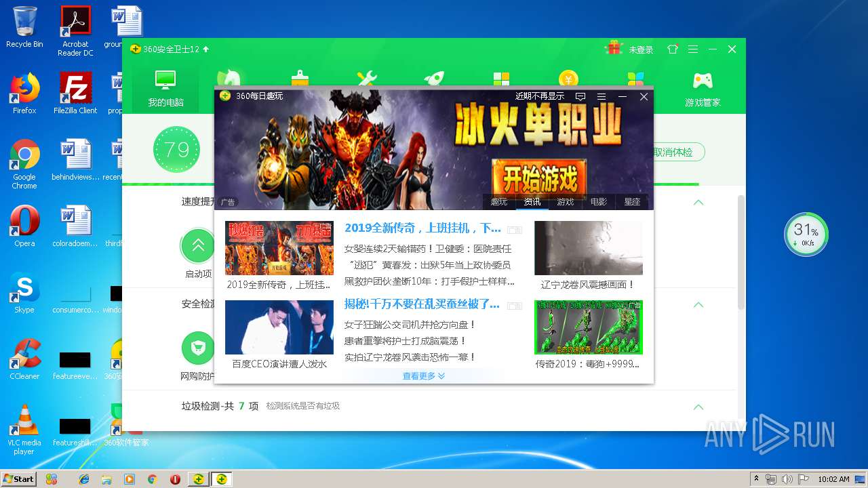The image size is (868, 488).
Task: Select the Opera desktop icon
Action: 24,226
